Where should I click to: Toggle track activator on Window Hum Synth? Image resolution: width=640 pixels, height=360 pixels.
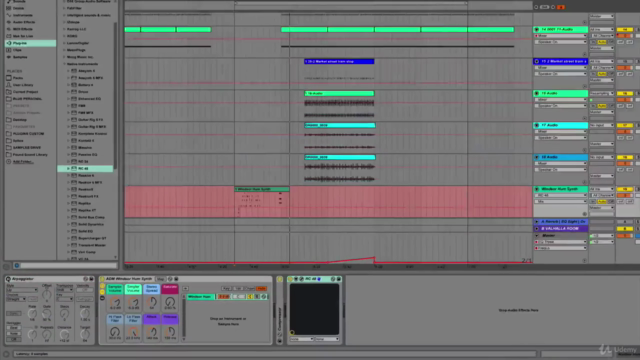click(624, 189)
